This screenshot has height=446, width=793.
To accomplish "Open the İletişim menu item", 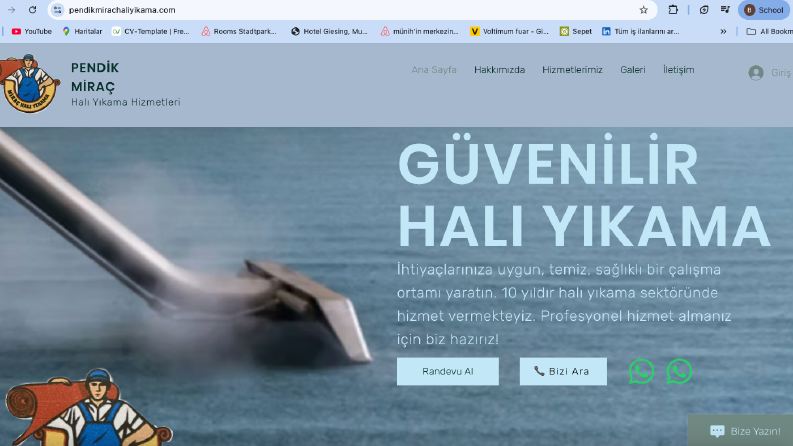I will point(679,70).
